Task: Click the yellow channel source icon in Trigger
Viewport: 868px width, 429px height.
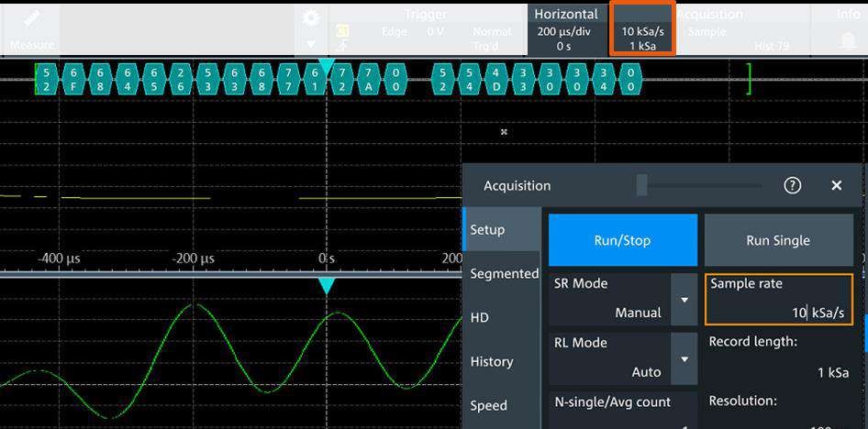Action: pyautogui.click(x=342, y=31)
